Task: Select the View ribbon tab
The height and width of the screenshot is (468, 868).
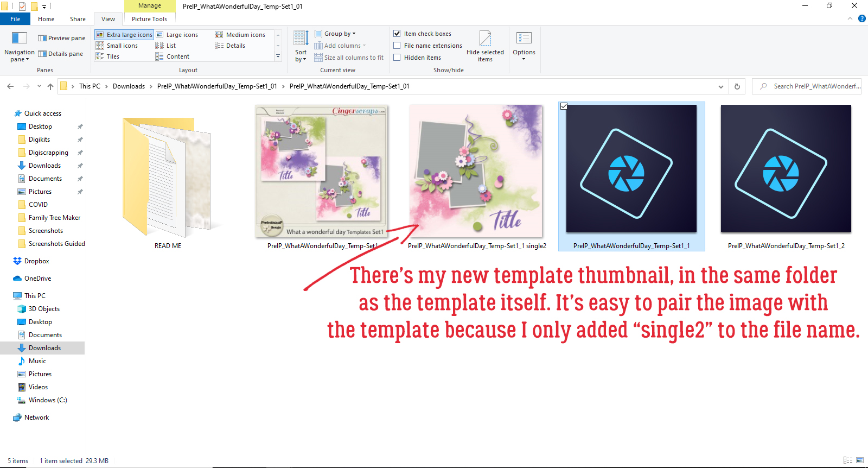Action: (x=108, y=19)
